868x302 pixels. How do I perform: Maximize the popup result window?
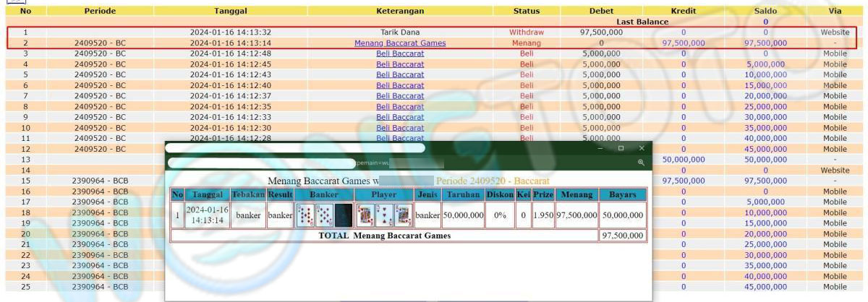pos(621,148)
